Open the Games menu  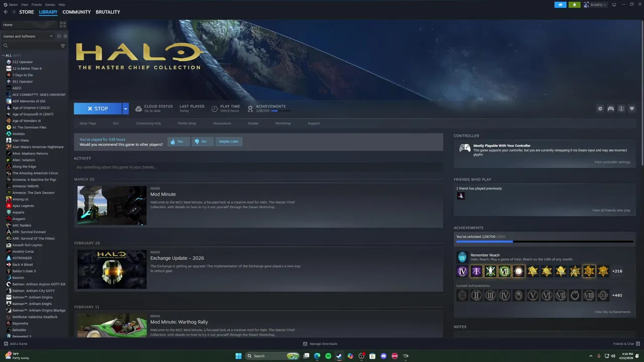point(50,5)
